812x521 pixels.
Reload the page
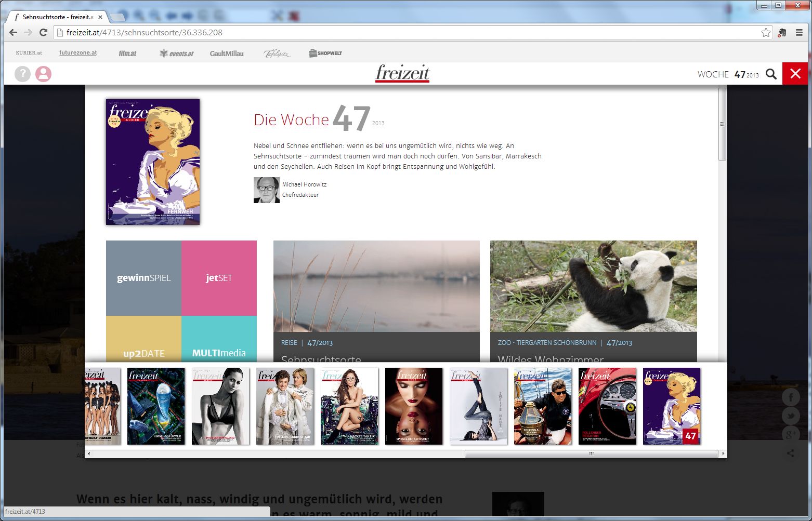44,32
